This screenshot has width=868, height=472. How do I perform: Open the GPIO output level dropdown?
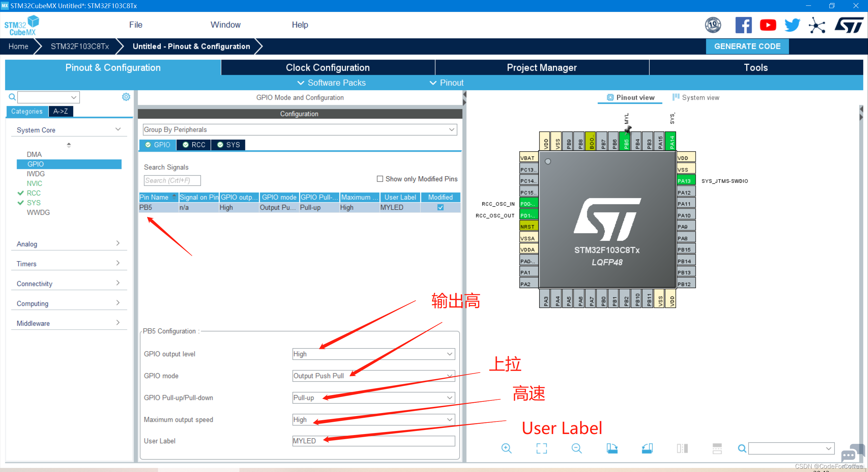coord(374,354)
